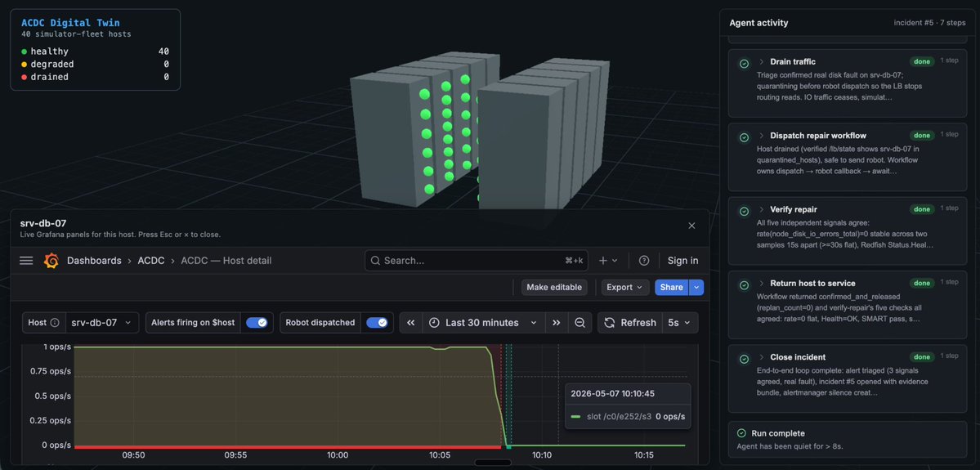Open the Share options arrow
Viewport: 980px width, 470px height.
click(697, 287)
